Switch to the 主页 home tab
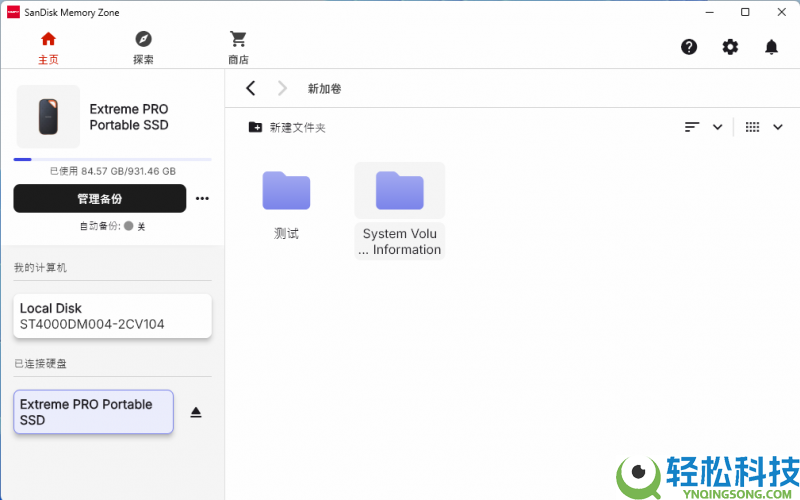800x500 pixels. [48, 47]
